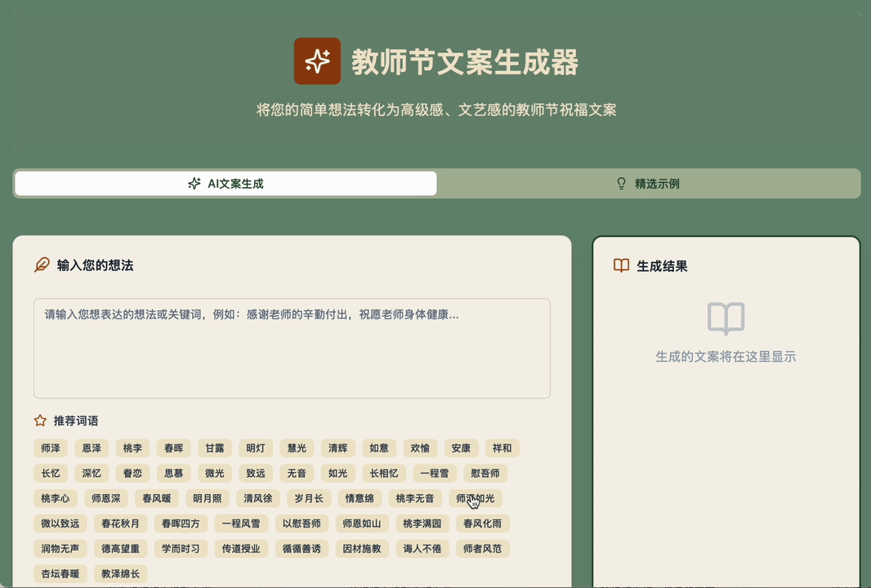Click the 教泽绵长 keyword chip
Viewport: 871px width, 588px height.
click(x=120, y=574)
